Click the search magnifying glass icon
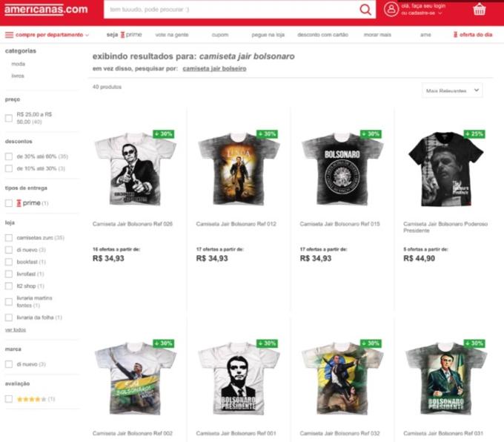Screen dimensions: 504x442 (365, 10)
